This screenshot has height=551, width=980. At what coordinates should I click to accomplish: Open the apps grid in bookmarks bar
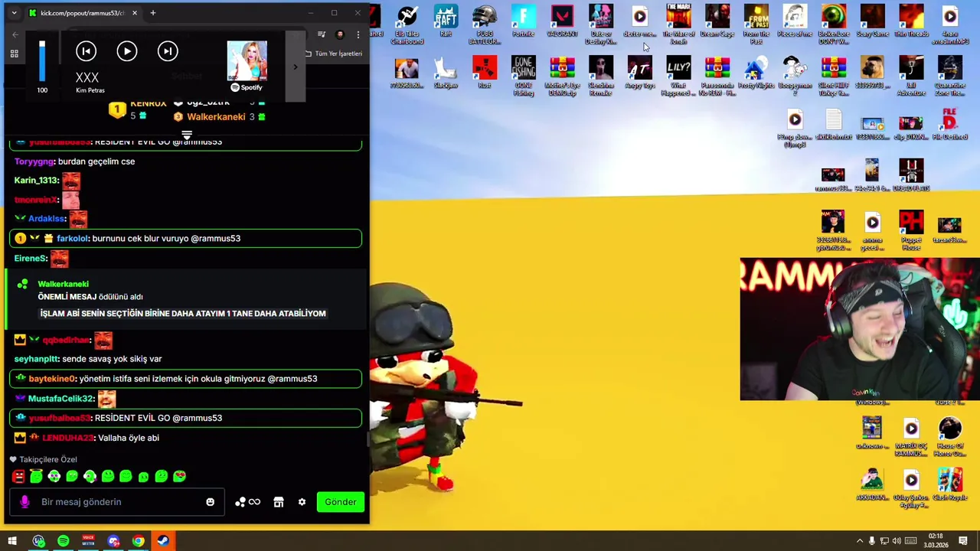(x=14, y=54)
